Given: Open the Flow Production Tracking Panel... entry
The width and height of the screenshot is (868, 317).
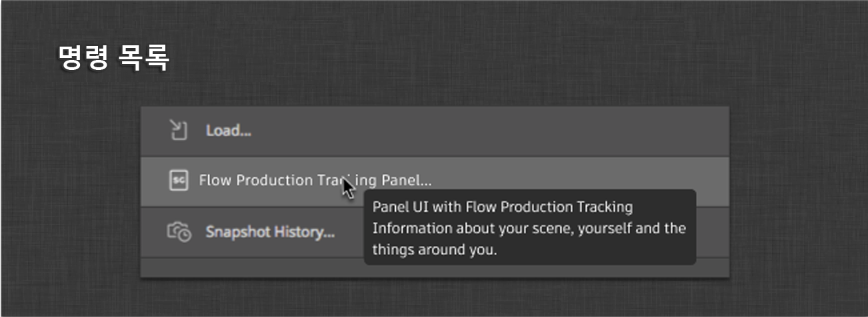Looking at the screenshot, I should coord(315,180).
